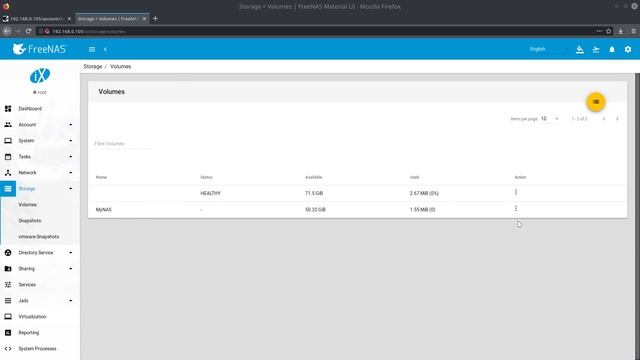Go to next page of volumes

tap(617, 119)
